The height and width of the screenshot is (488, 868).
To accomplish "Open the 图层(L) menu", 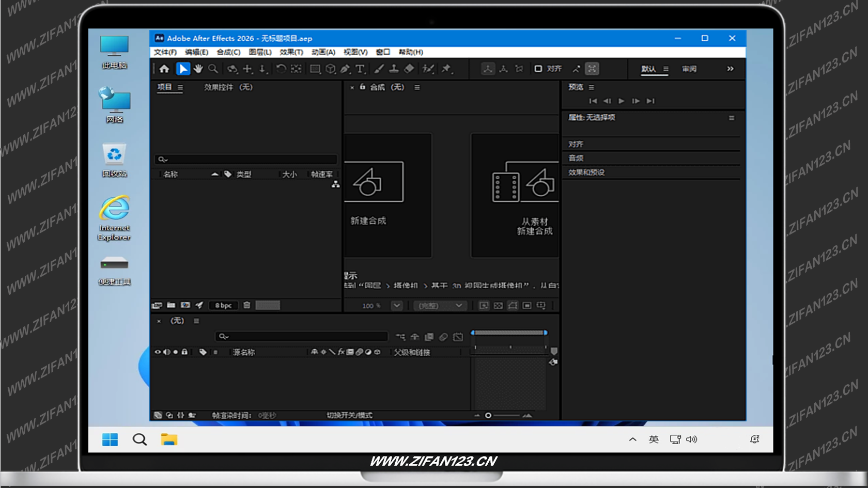I will 260,52.
